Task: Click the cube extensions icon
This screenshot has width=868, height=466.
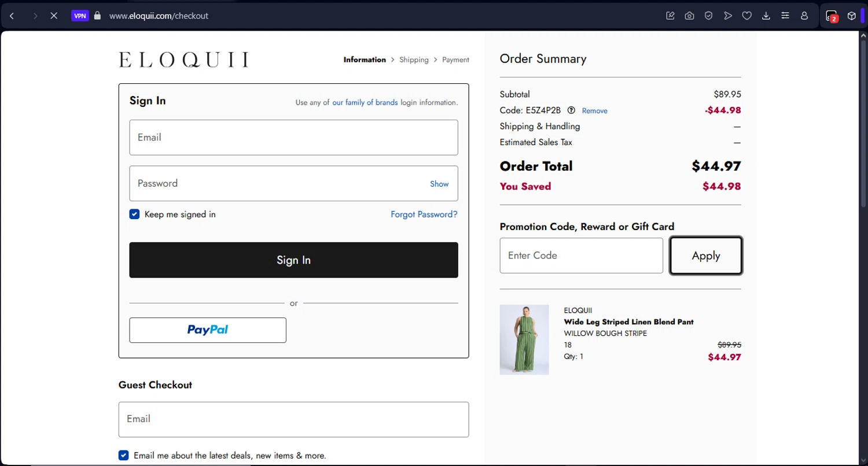Action: 852,16
